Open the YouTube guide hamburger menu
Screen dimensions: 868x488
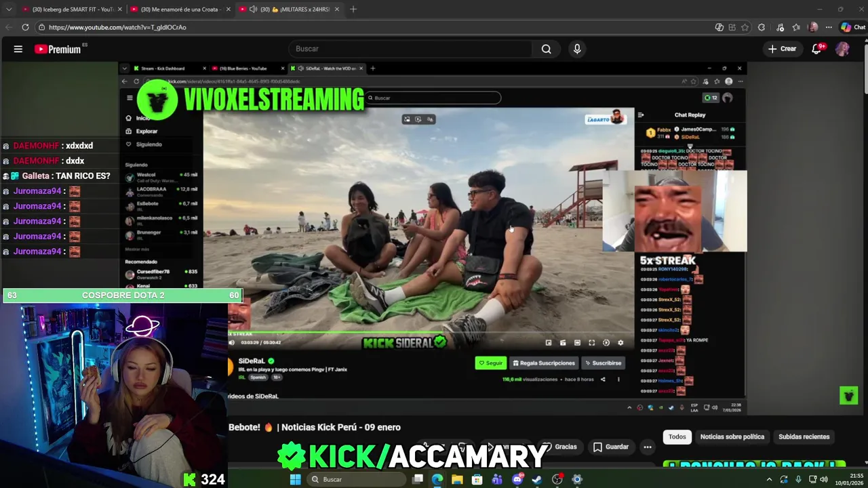18,49
